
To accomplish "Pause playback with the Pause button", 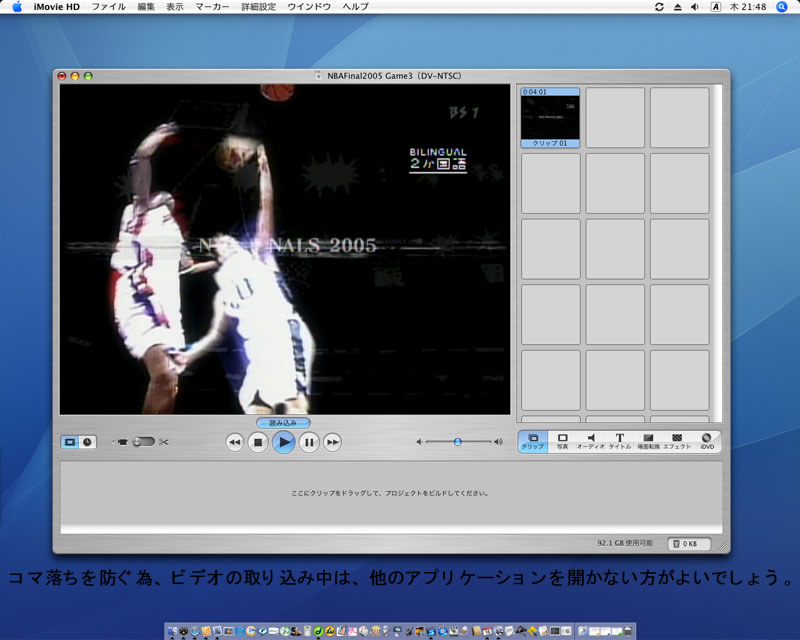I will (x=309, y=442).
